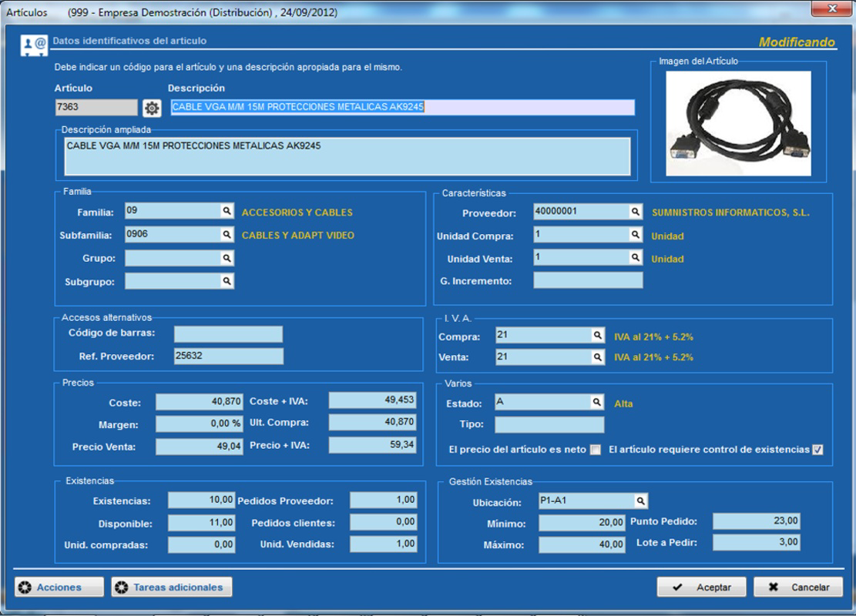The image size is (856, 616).
Task: Click the Unid. compradas field
Action: coord(201,544)
